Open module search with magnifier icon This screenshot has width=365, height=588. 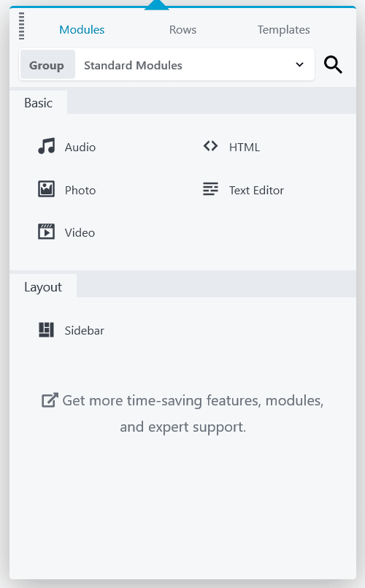click(x=333, y=65)
